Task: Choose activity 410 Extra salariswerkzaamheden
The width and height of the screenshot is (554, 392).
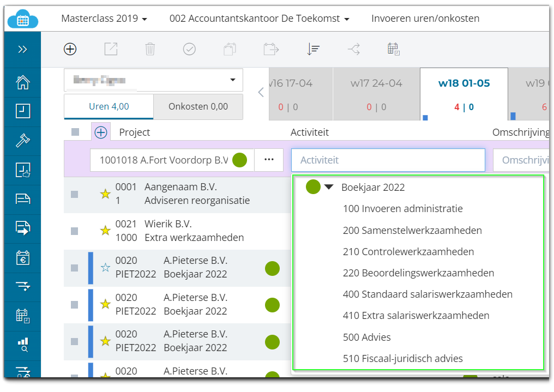Action: [x=416, y=315]
